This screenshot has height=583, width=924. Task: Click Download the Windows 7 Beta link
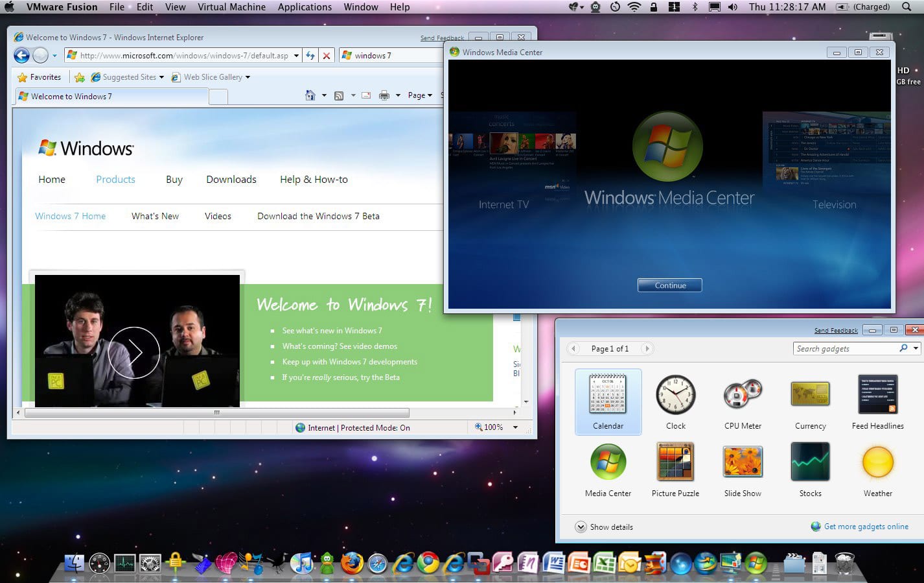(x=318, y=216)
